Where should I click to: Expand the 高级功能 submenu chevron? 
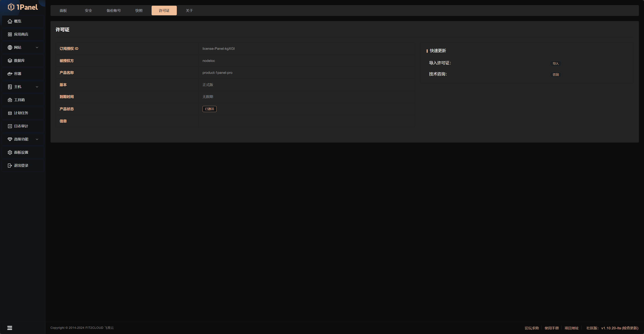37,139
